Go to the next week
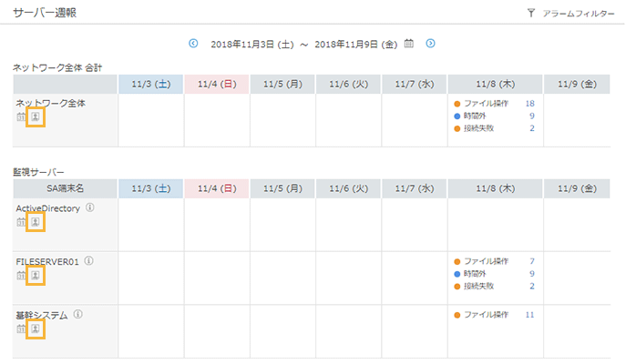This screenshot has height=364, width=626. [430, 43]
